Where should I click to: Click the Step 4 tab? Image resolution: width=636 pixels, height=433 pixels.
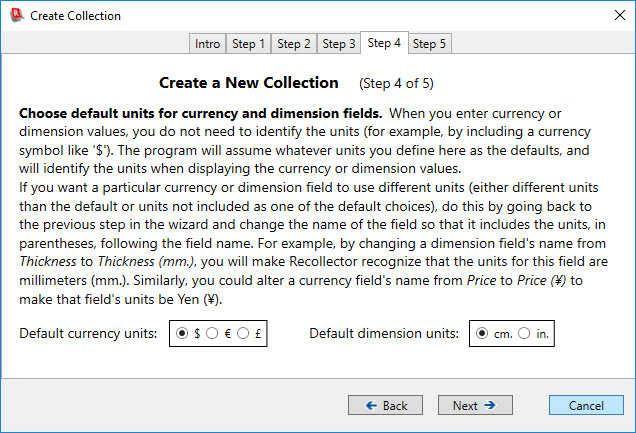coord(384,43)
